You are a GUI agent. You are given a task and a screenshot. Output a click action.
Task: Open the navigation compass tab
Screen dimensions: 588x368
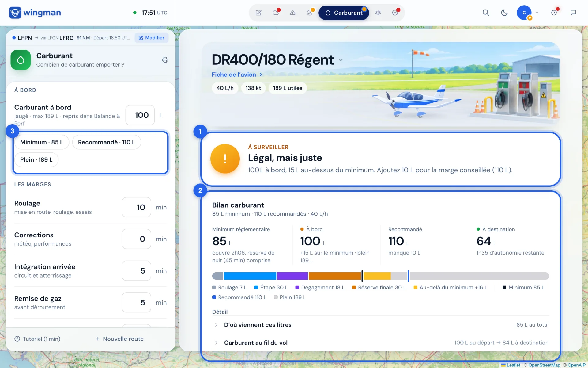310,13
